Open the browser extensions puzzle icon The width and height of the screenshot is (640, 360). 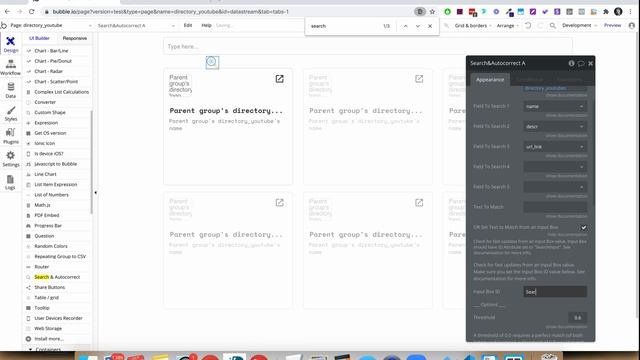(x=606, y=11)
